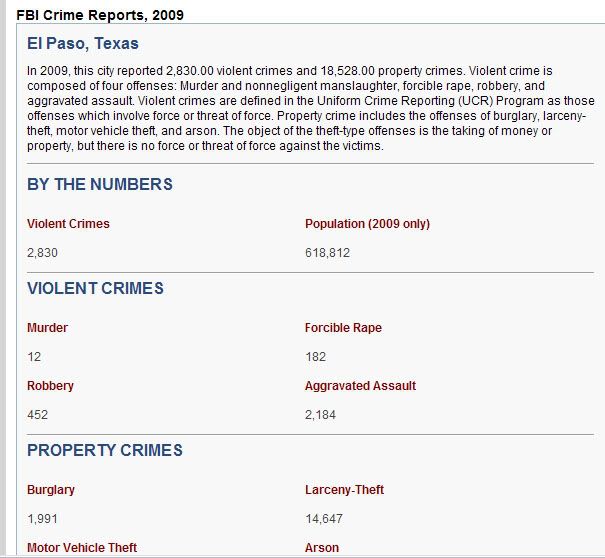
Task: Select the FBI Crime Reports, 2009 title
Action: (100, 15)
